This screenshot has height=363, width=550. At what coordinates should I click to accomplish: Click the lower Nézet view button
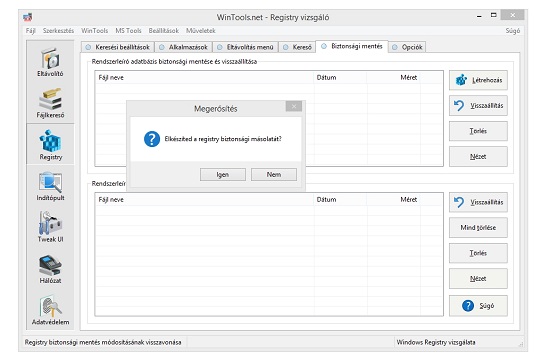(x=478, y=278)
